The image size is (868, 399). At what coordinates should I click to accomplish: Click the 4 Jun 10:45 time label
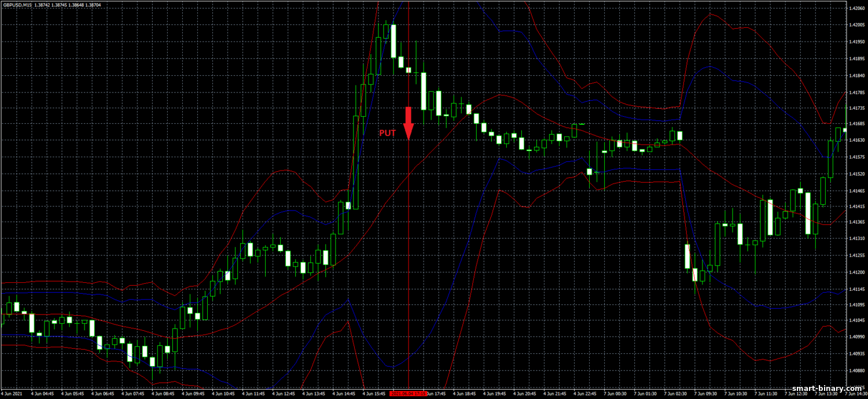(x=224, y=393)
